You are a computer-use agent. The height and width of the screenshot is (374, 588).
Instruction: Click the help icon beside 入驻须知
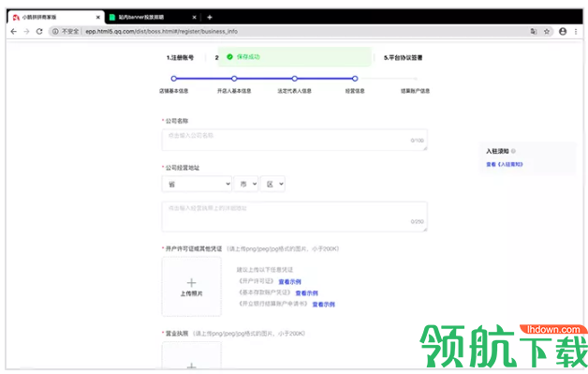513,151
